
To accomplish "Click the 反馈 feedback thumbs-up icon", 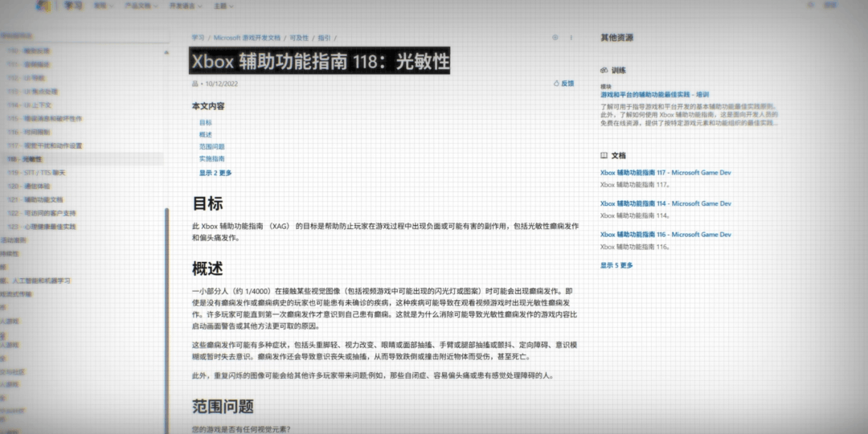I will pos(556,84).
